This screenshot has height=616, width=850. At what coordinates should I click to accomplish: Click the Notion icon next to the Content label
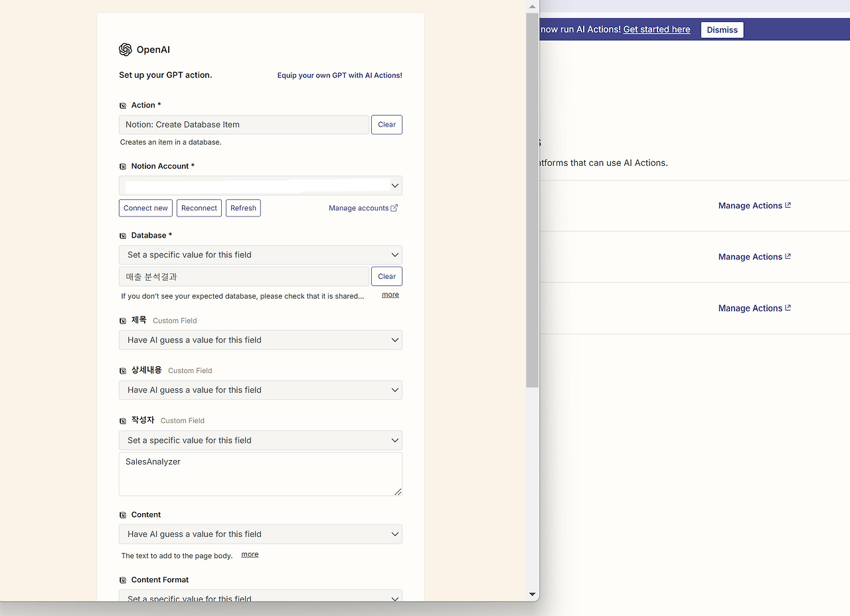(x=123, y=514)
